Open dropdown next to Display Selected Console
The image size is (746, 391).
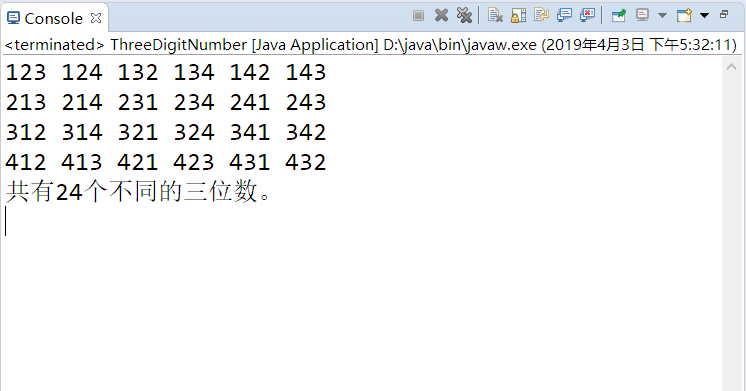coord(662,16)
